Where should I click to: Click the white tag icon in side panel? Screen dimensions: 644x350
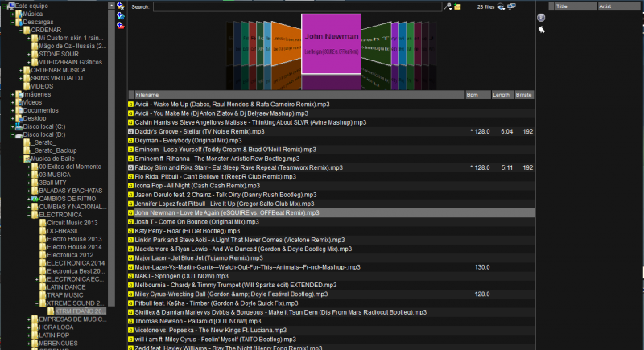[x=541, y=30]
